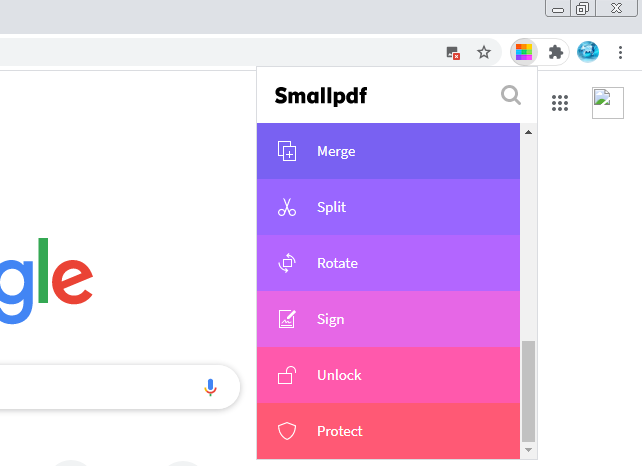The image size is (642, 466).
Task: Open the Chrome Extensions puzzle icon
Action: tap(556, 52)
